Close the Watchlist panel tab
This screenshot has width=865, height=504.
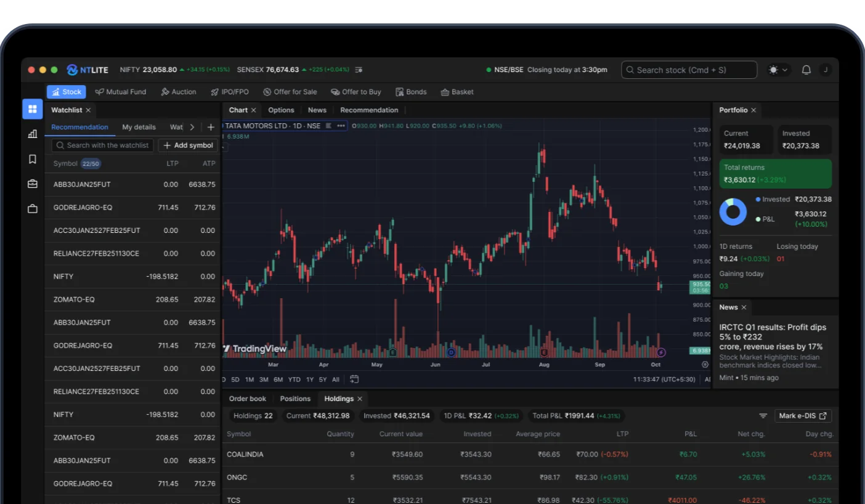pyautogui.click(x=88, y=110)
